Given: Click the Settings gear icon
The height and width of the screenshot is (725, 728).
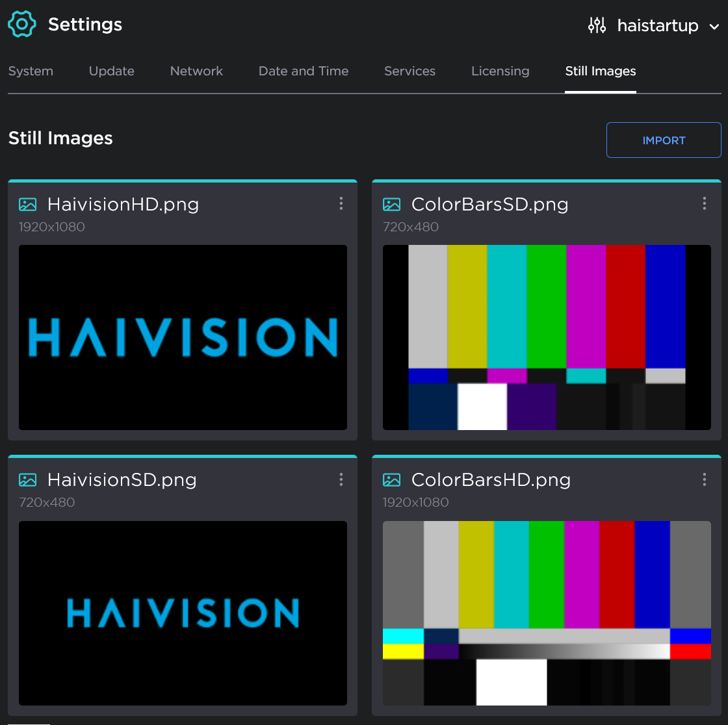Looking at the screenshot, I should click(22, 24).
